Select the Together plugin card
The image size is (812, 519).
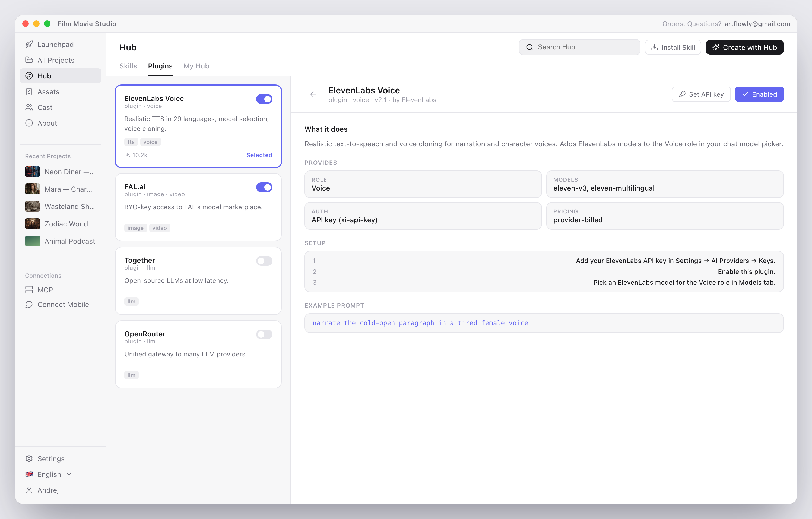coord(198,281)
